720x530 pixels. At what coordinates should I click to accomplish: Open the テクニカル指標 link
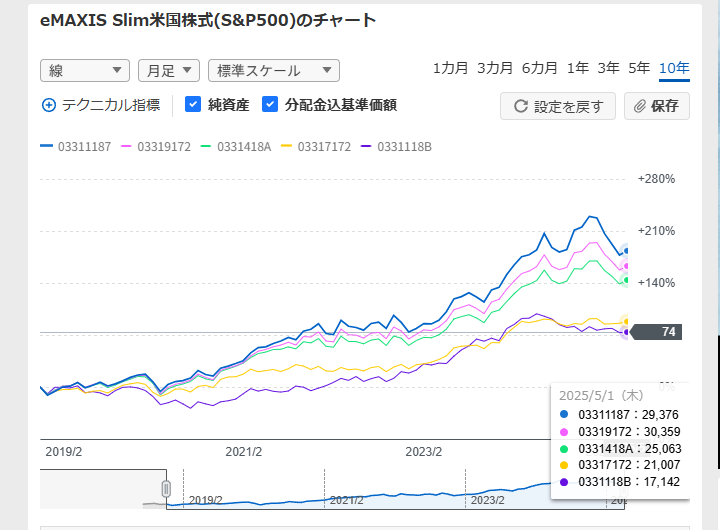coord(111,105)
